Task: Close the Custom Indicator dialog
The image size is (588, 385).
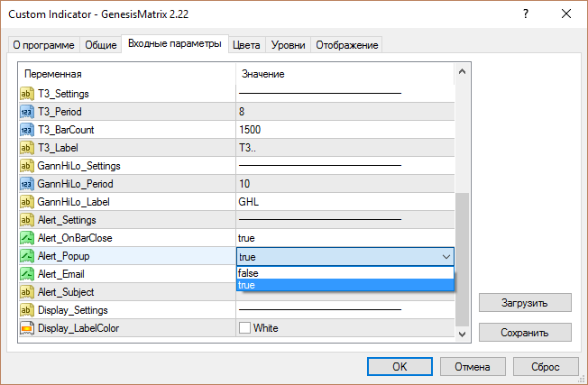Action: [566, 14]
